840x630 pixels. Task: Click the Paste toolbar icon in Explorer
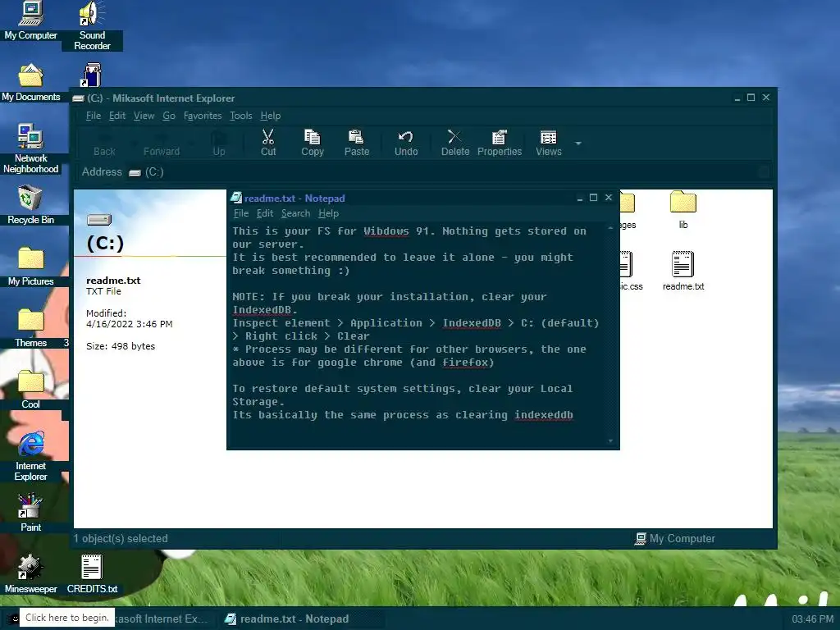[x=357, y=143]
